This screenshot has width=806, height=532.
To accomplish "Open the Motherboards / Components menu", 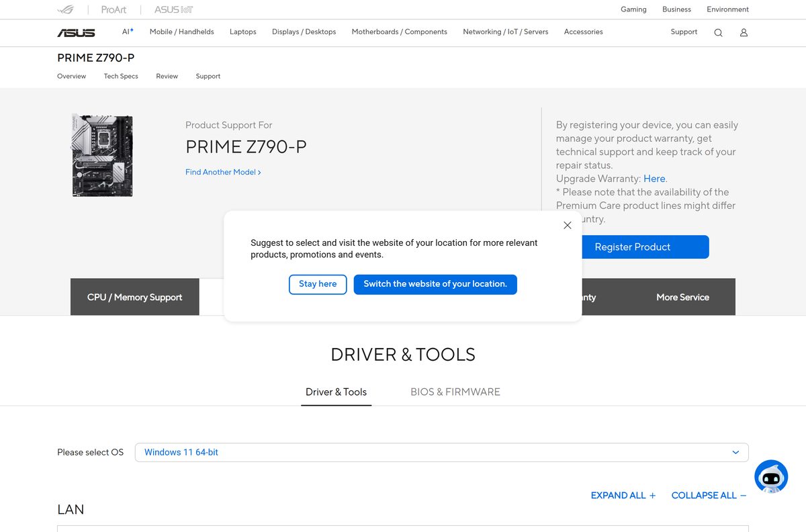I will [399, 32].
